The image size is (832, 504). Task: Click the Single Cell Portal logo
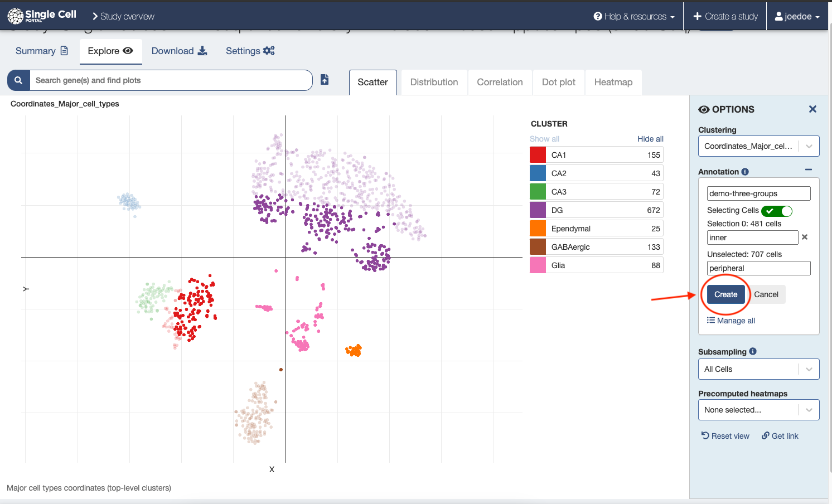tap(42, 16)
